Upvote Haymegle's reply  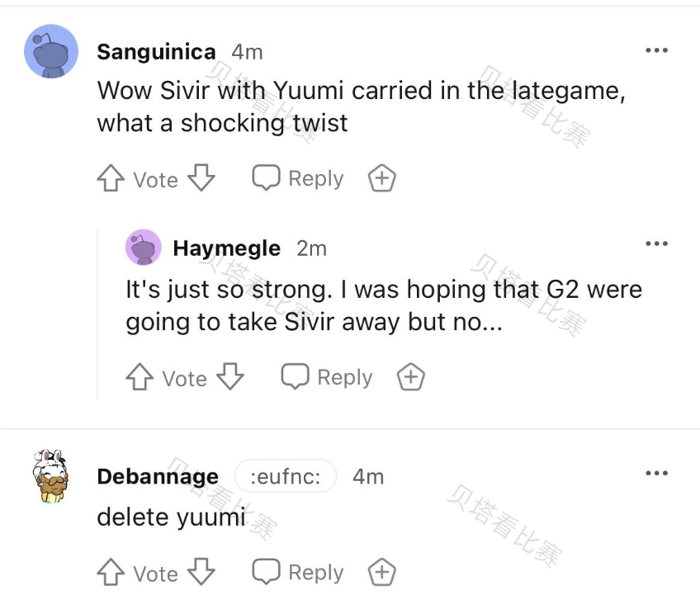[x=140, y=378]
